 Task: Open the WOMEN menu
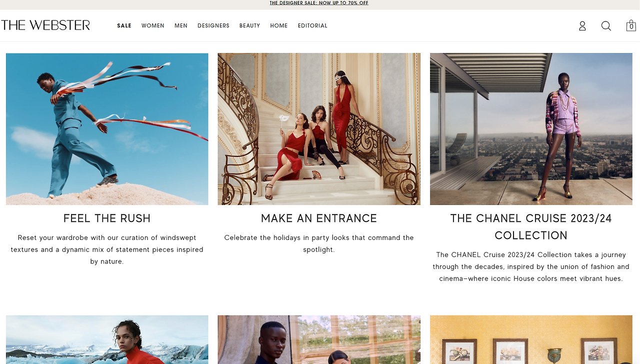(153, 25)
